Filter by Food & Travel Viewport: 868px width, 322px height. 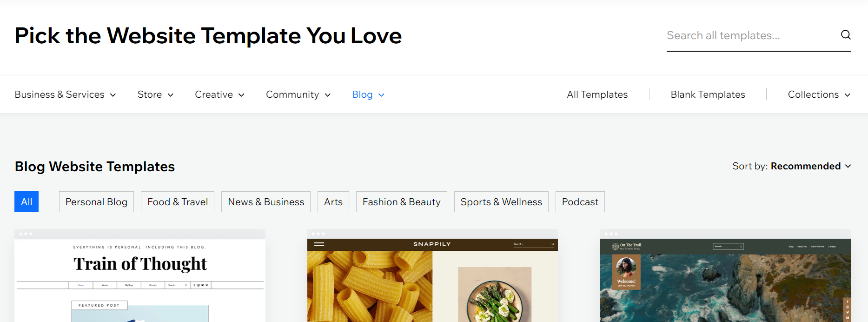click(x=178, y=202)
